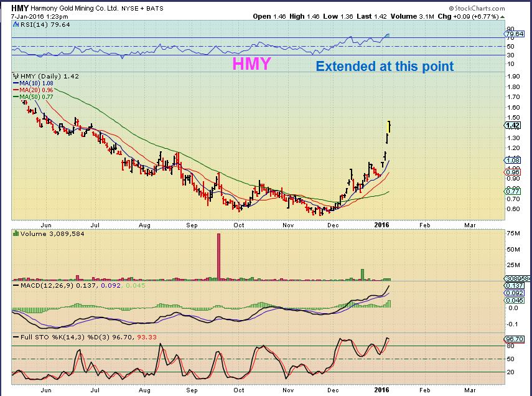Screen dimensions: 532x396
Task: Click the price-bar icon before HMY (Daily)
Action: point(16,76)
